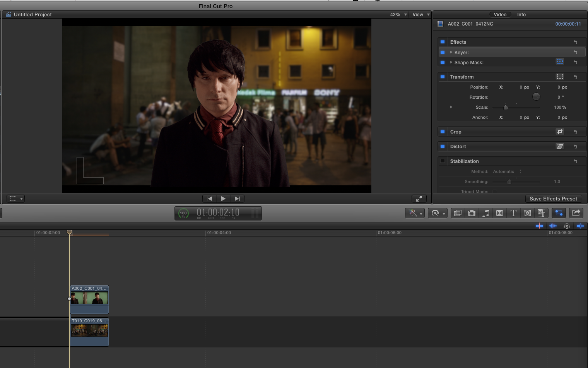This screenshot has width=588, height=368.
Task: Turn off the Shape Mask checkbox
Action: click(443, 62)
